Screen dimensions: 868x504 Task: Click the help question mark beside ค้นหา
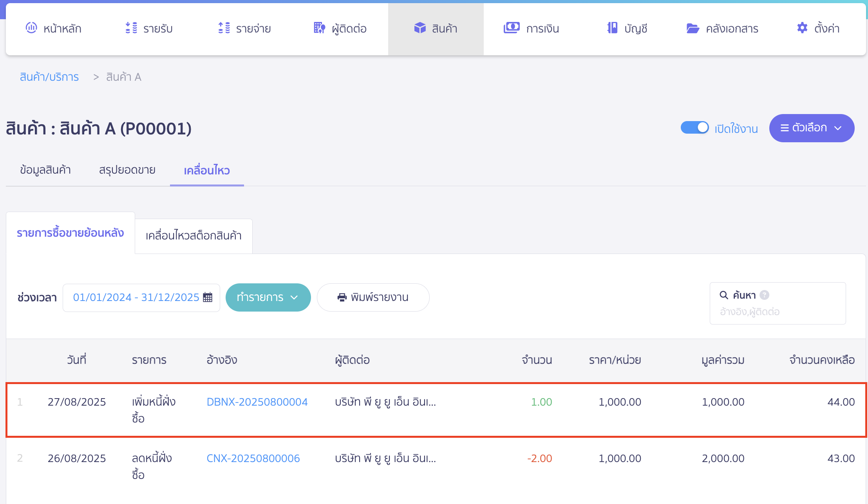[x=764, y=295]
